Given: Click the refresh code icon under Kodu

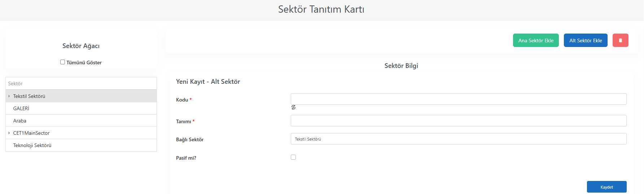Looking at the screenshot, I should click(293, 107).
